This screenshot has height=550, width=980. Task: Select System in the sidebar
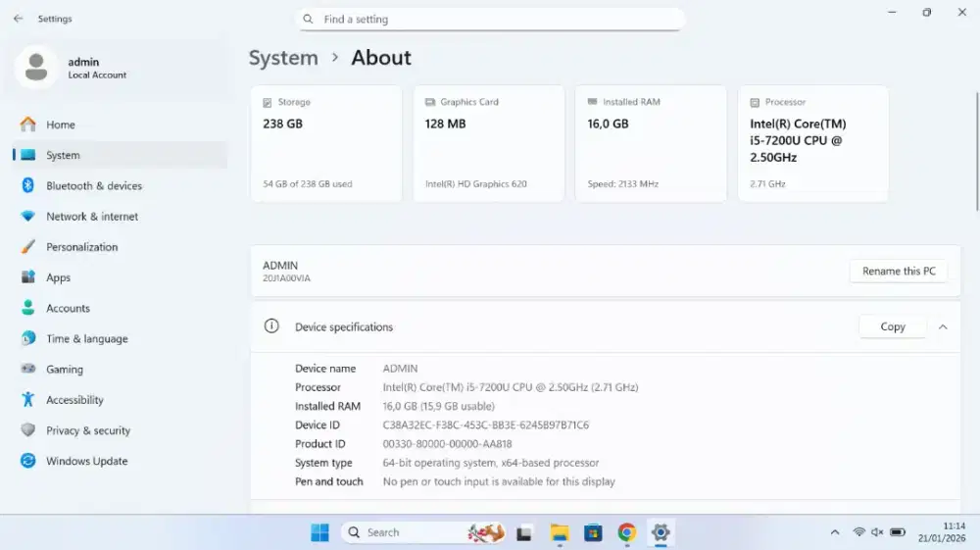click(120, 155)
